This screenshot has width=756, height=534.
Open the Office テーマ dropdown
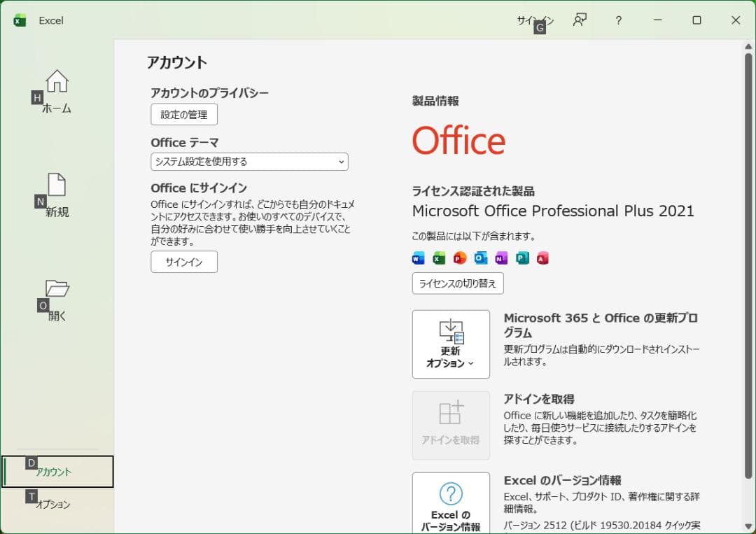[249, 162]
